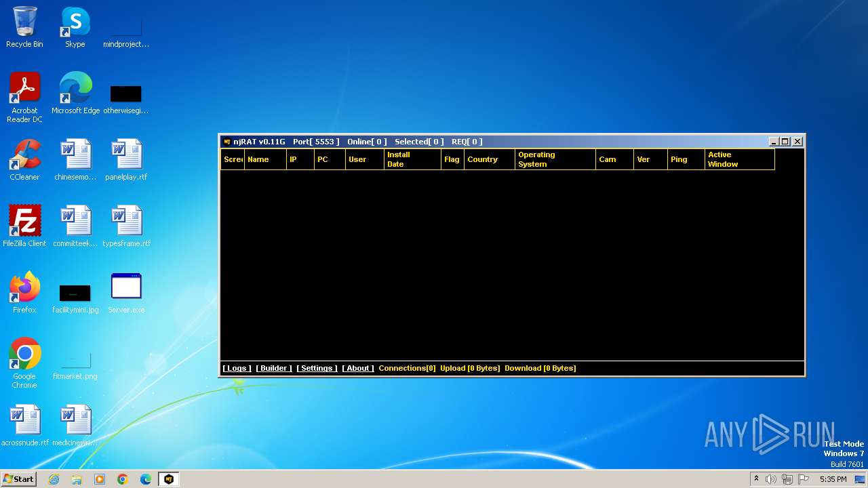Open the clock showing 5:35 PM
The width and height of the screenshot is (868, 488).
[833, 479]
